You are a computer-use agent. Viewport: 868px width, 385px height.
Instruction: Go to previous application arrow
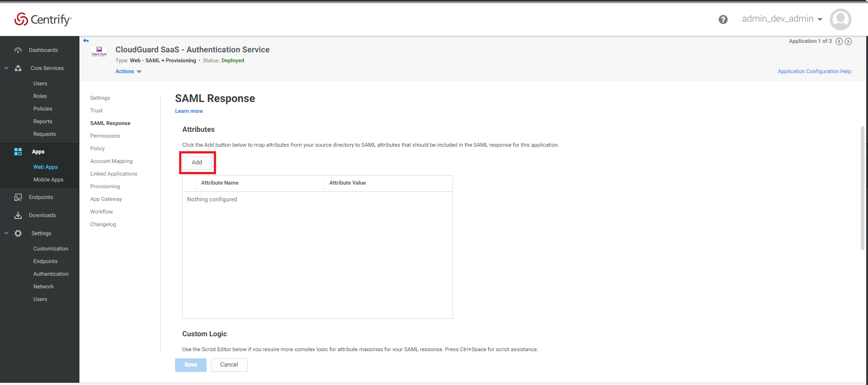(839, 42)
